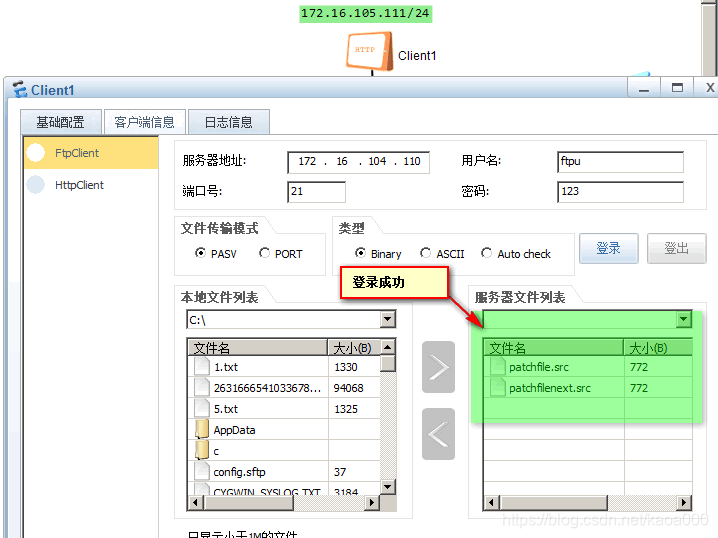Click the AppData folder icon

(201, 429)
